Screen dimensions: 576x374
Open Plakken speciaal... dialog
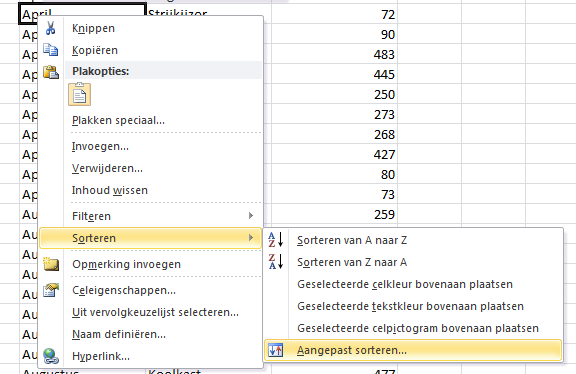pos(151,120)
